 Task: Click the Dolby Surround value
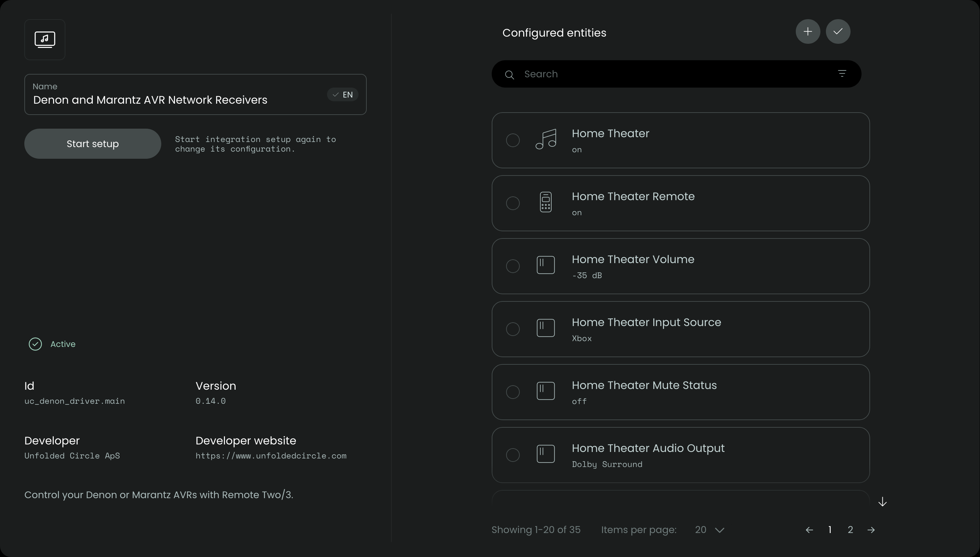[607, 464]
